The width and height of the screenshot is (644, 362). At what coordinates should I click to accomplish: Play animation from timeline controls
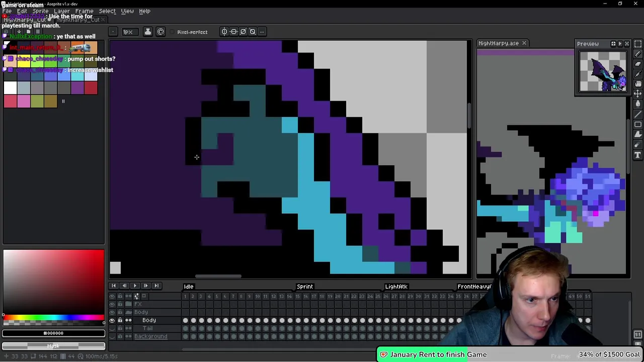[135, 286]
